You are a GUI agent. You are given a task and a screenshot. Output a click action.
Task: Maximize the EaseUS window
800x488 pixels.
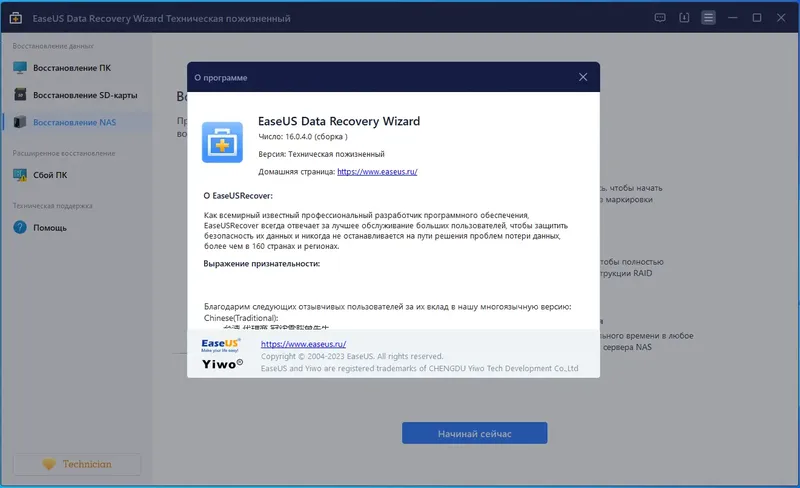(x=757, y=18)
